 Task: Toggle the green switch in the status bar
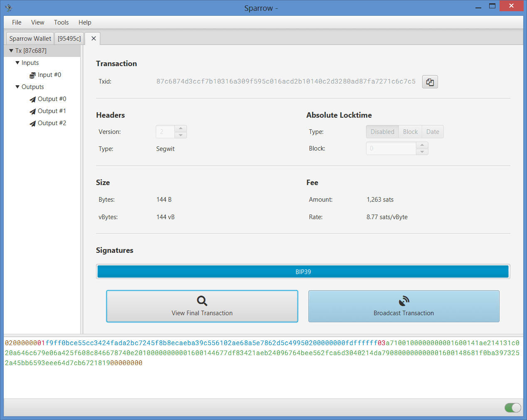[512, 408]
